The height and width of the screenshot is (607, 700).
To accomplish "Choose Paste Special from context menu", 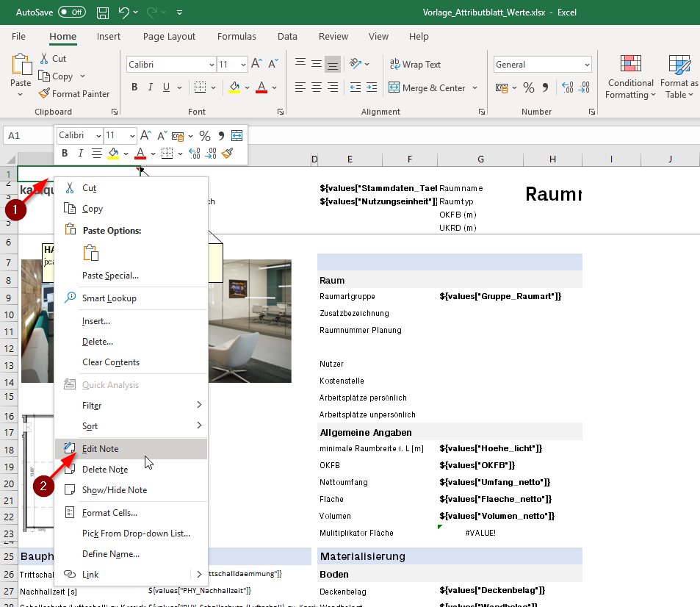I will pyautogui.click(x=131, y=276).
